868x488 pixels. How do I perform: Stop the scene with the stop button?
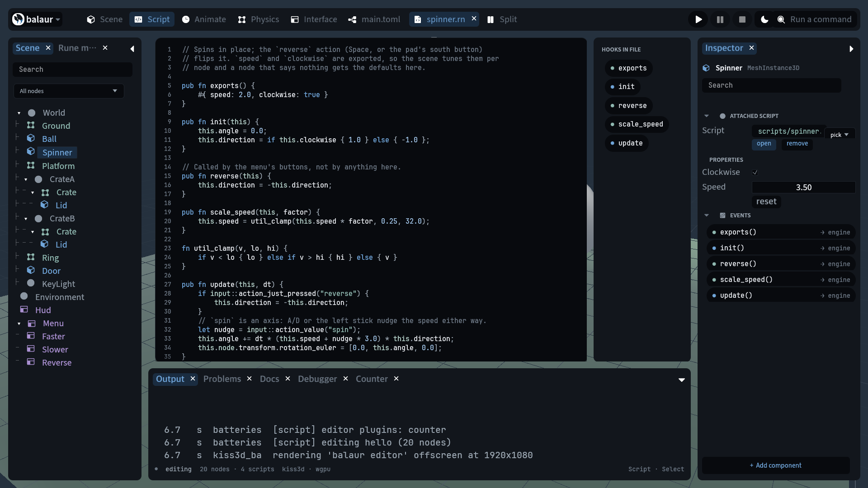742,19
